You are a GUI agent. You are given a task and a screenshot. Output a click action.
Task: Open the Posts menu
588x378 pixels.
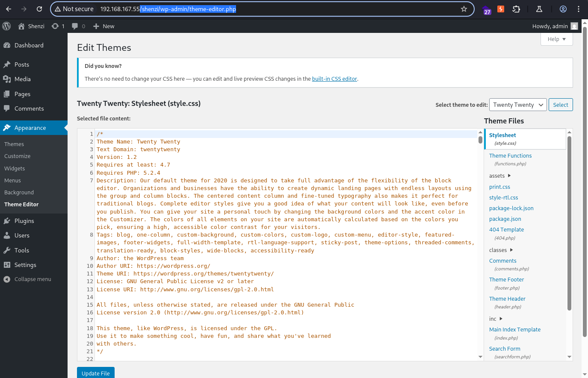34,64
